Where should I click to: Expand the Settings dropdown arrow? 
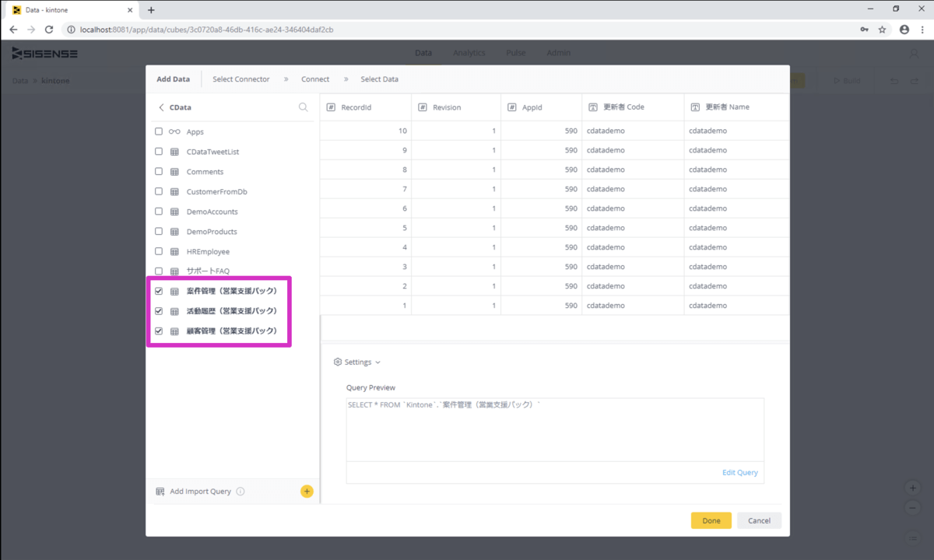378,362
